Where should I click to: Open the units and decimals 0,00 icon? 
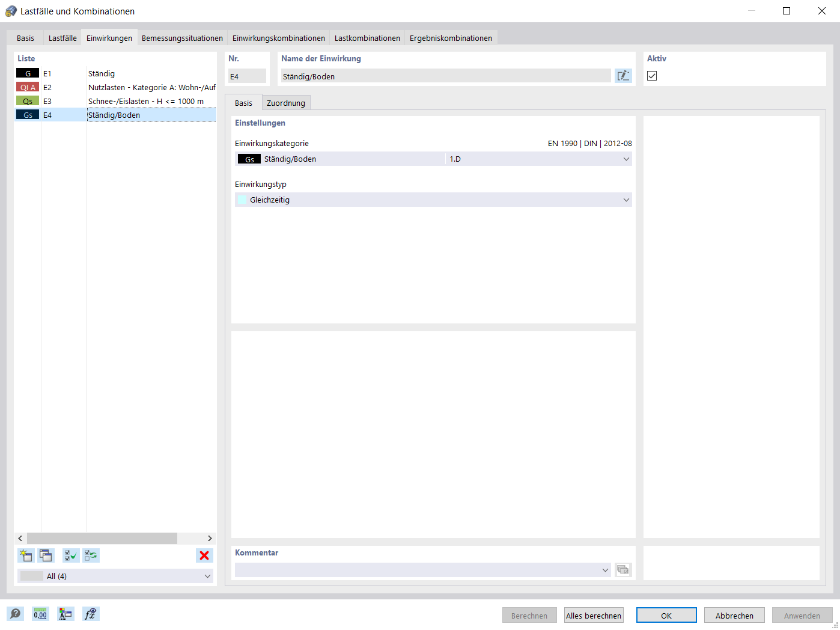tap(40, 614)
